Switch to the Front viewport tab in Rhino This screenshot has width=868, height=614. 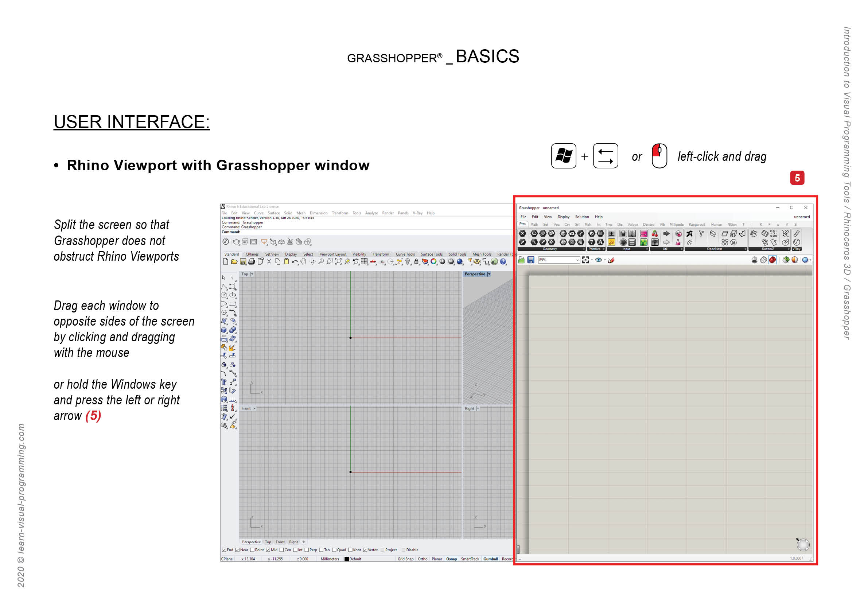(280, 542)
